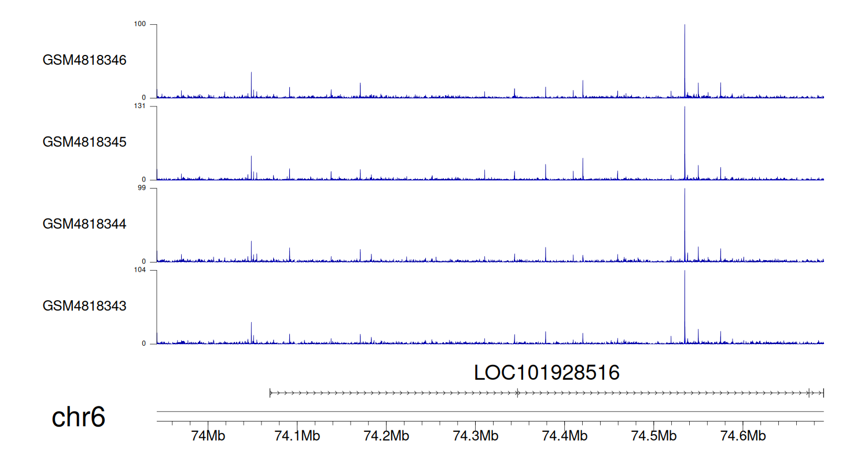The image size is (868, 451).
Task: Click the LOC101928516 gene name
Action: (x=546, y=373)
